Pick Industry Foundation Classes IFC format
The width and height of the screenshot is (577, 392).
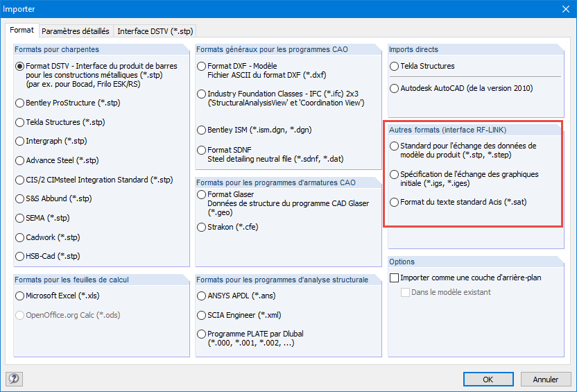click(202, 94)
